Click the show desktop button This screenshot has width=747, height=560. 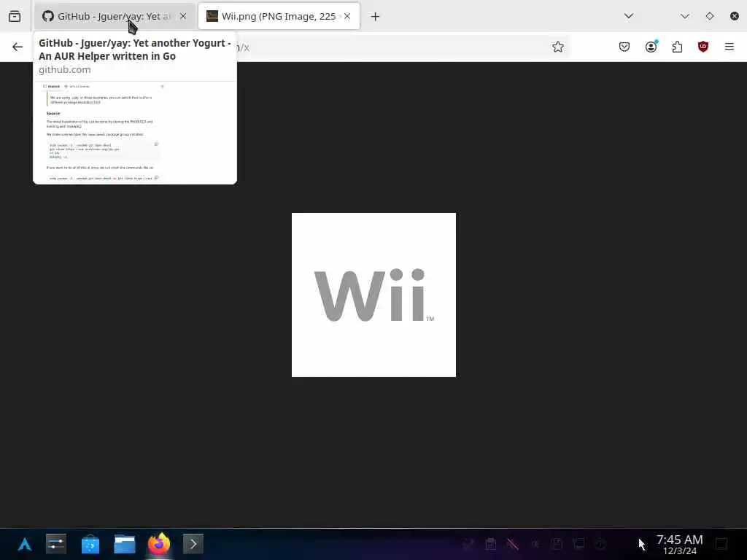721,544
